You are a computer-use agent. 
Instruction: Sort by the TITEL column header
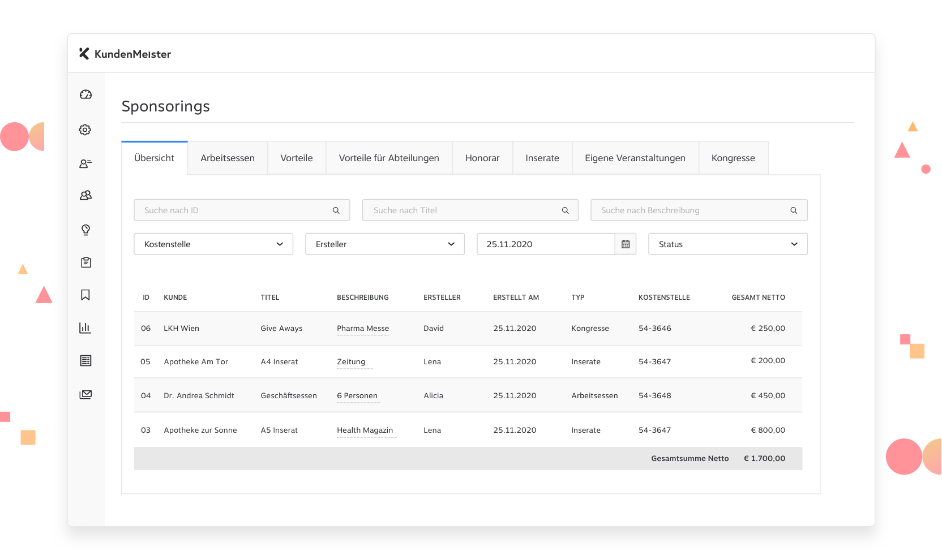coord(270,298)
